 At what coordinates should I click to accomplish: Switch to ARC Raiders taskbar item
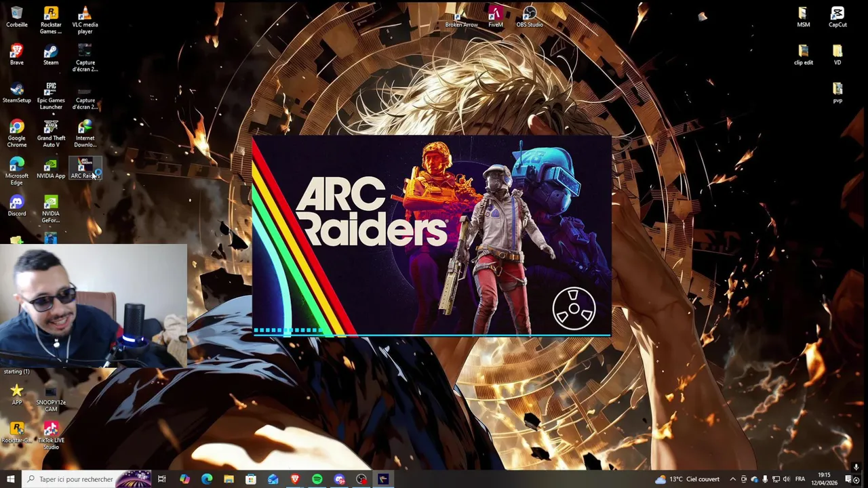pyautogui.click(x=383, y=479)
